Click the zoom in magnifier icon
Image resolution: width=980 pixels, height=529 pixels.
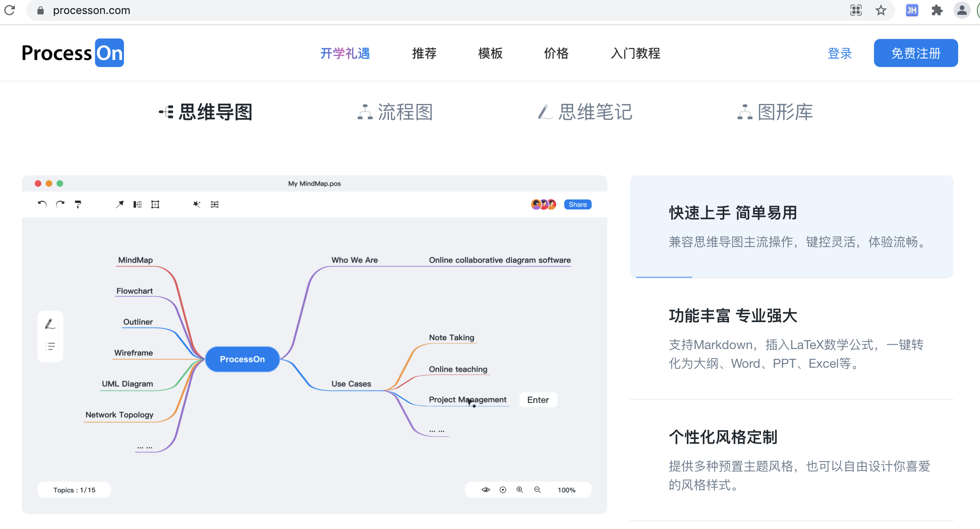coord(520,490)
